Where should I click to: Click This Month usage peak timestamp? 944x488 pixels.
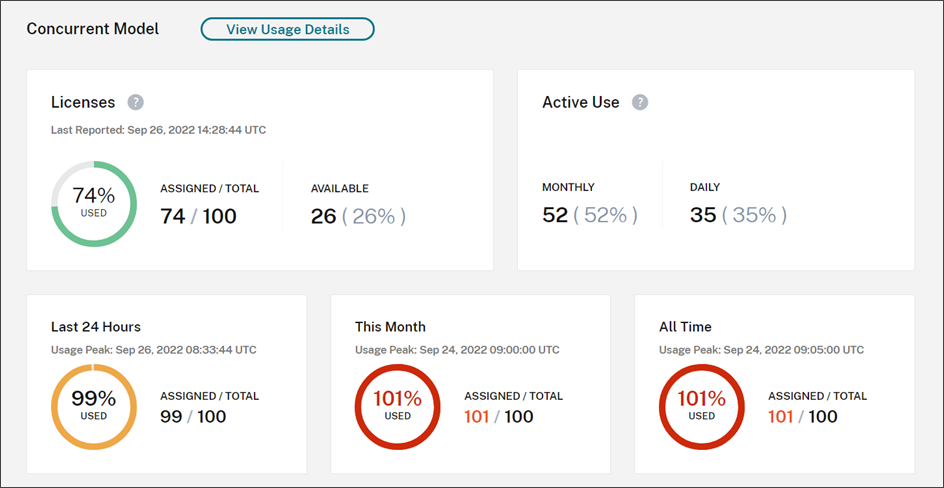point(457,350)
